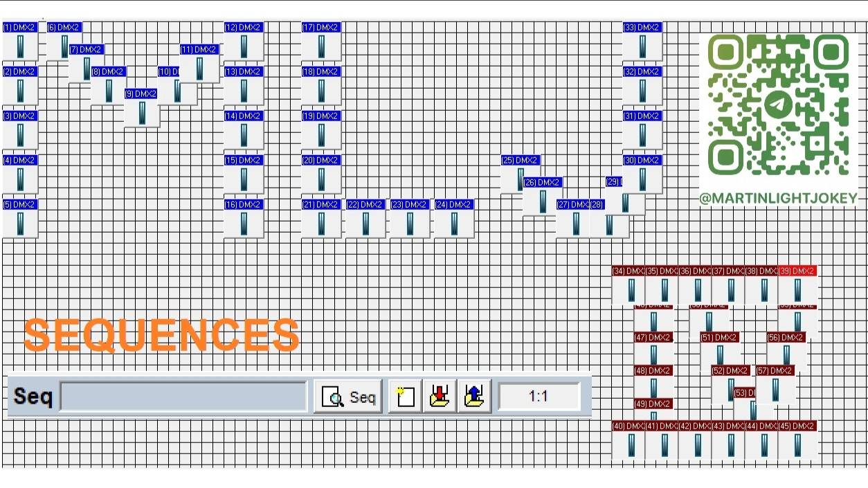Image resolution: width=868 pixels, height=488 pixels.
Task: Select fixture icon (35) in red group
Action: tap(662, 285)
